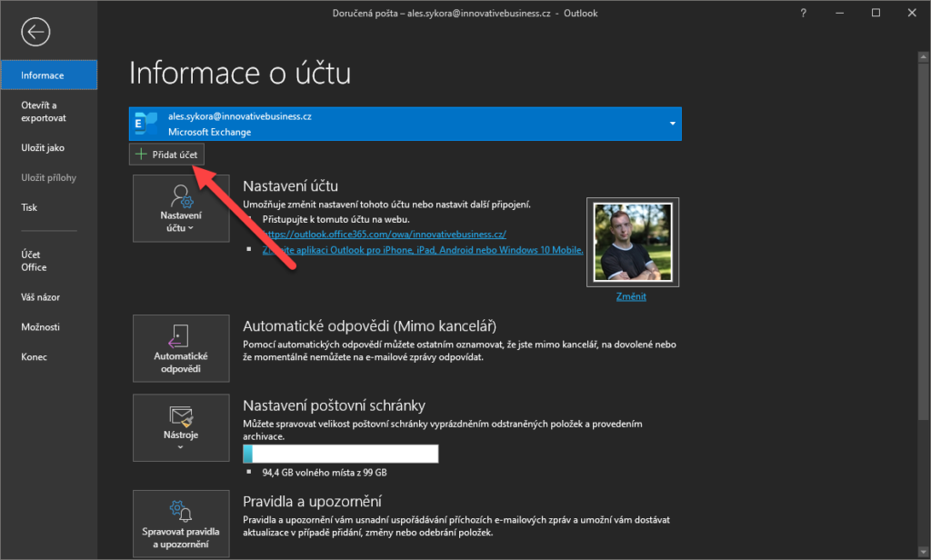Image resolution: width=931 pixels, height=560 pixels.
Task: Click the Přistupujte k tomuto účtu na webu text
Action: tap(336, 219)
